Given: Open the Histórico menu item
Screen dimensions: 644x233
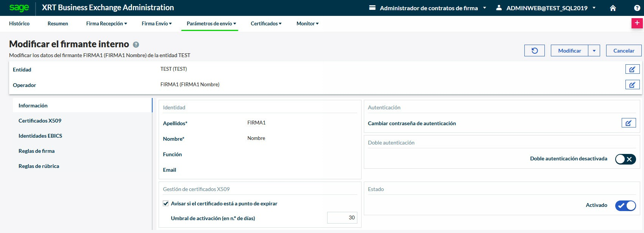Looking at the screenshot, I should point(19,23).
